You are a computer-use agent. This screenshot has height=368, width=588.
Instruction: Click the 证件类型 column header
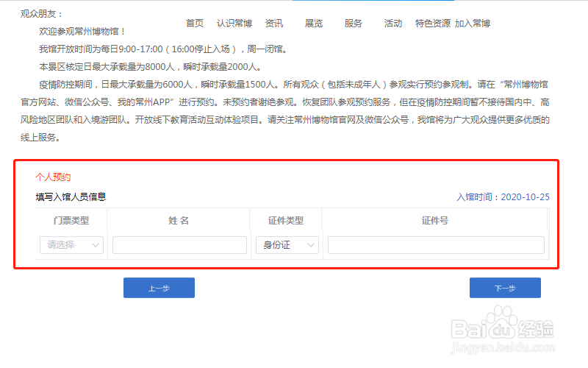pos(286,220)
